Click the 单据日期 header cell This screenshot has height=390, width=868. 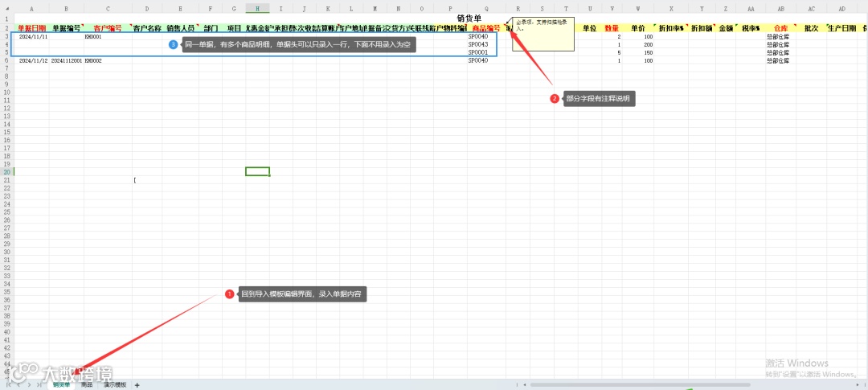coord(31,27)
